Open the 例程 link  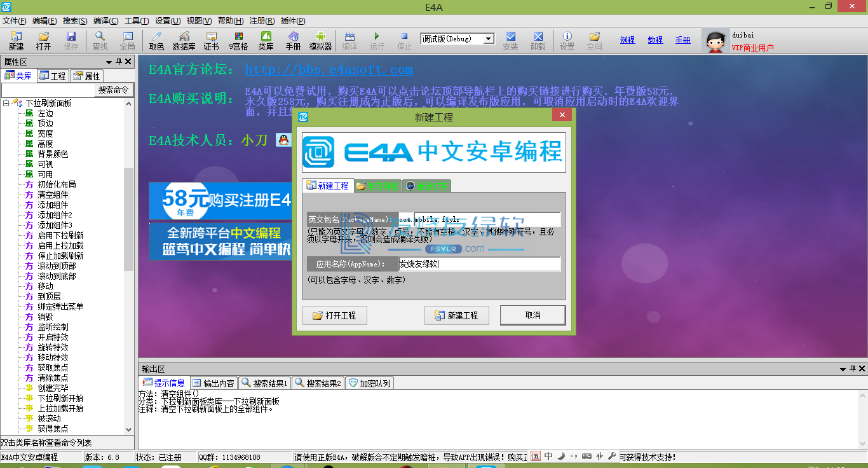coord(628,40)
